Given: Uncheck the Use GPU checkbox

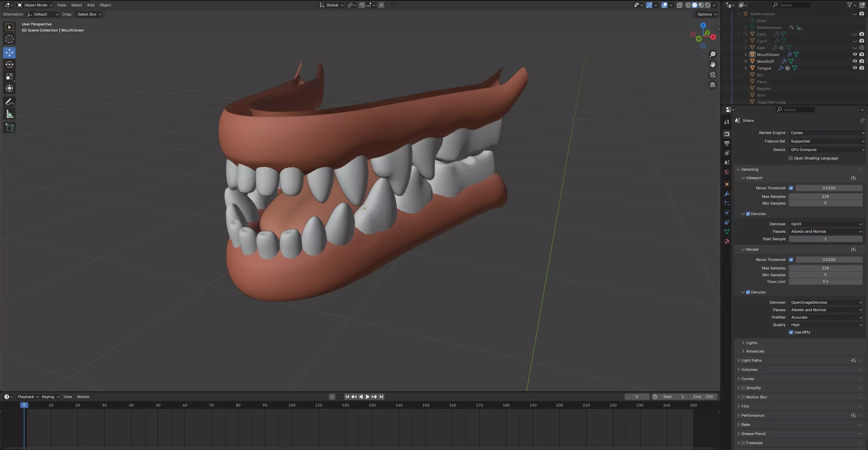Looking at the screenshot, I should point(791,332).
